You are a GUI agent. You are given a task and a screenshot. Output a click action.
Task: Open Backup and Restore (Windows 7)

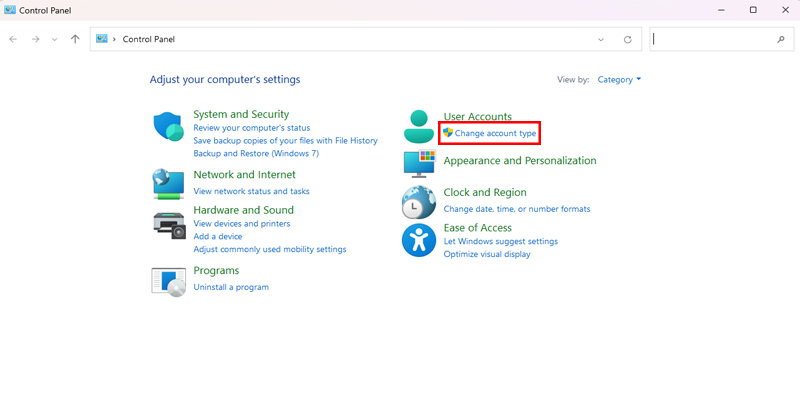(x=256, y=154)
